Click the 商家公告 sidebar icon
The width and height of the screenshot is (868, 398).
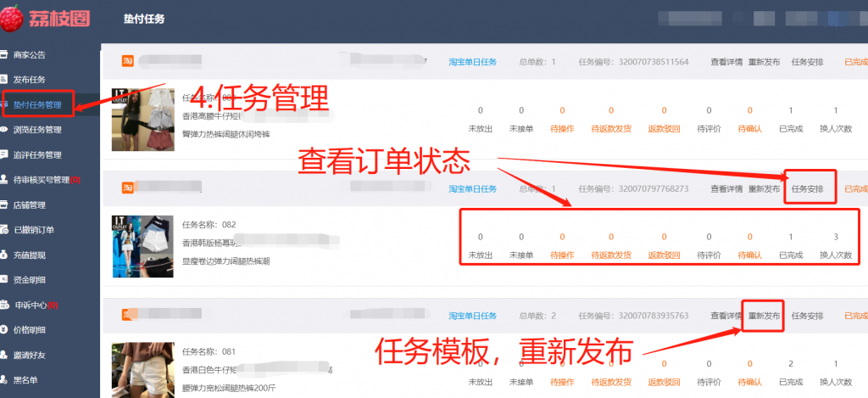(3, 55)
